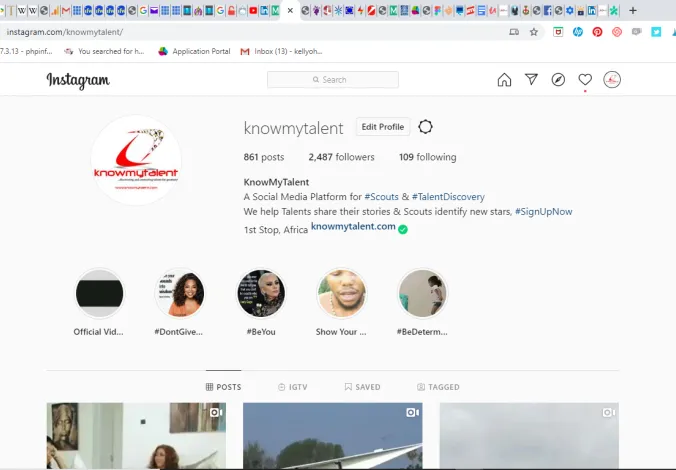Click the HP extension icon
676x470 pixels.
click(578, 32)
